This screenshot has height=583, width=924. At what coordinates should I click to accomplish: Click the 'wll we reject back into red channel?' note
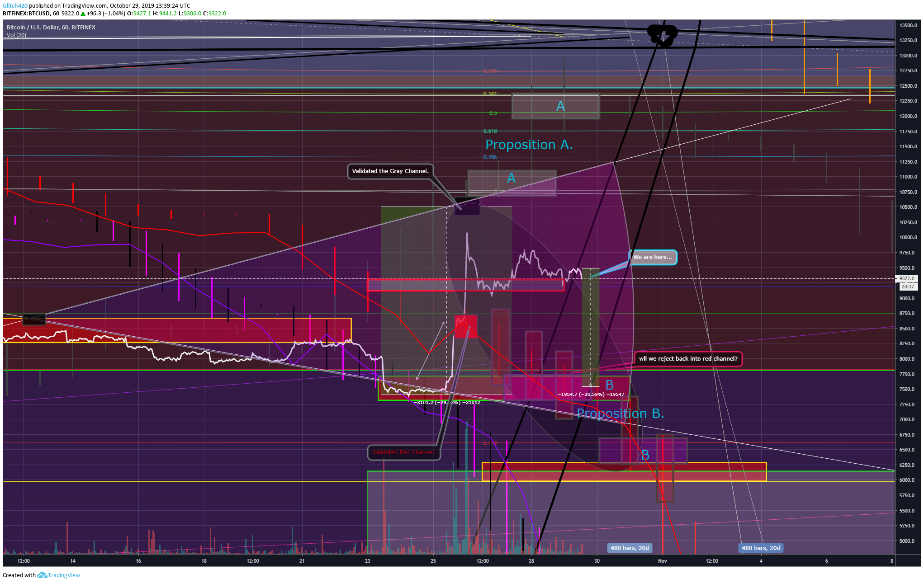pyautogui.click(x=688, y=359)
